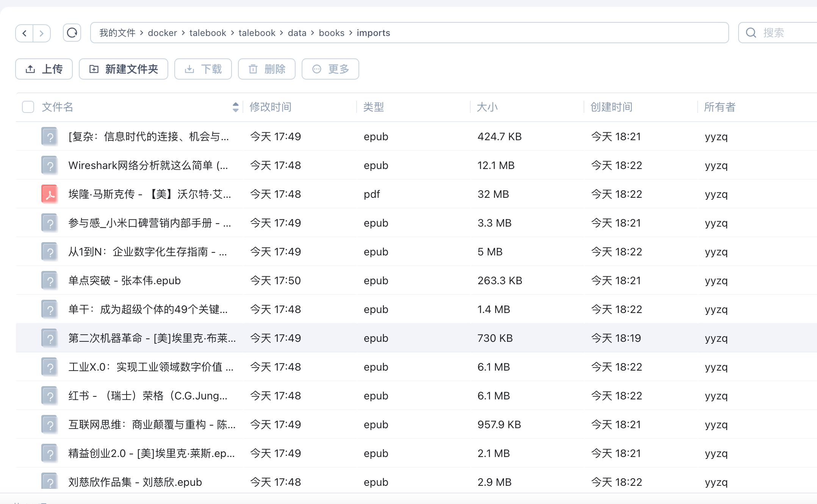
Task: Click docker in the breadcrumb path
Action: tap(163, 33)
